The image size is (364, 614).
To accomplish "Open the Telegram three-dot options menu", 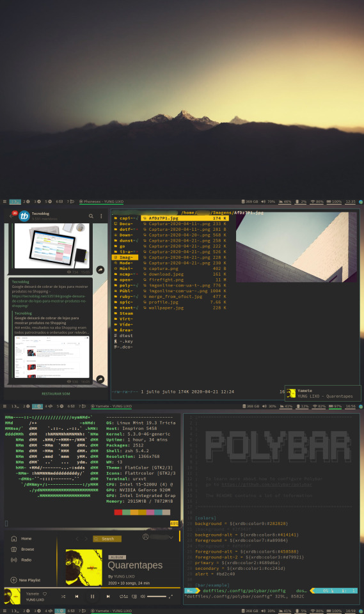I will click(x=101, y=216).
